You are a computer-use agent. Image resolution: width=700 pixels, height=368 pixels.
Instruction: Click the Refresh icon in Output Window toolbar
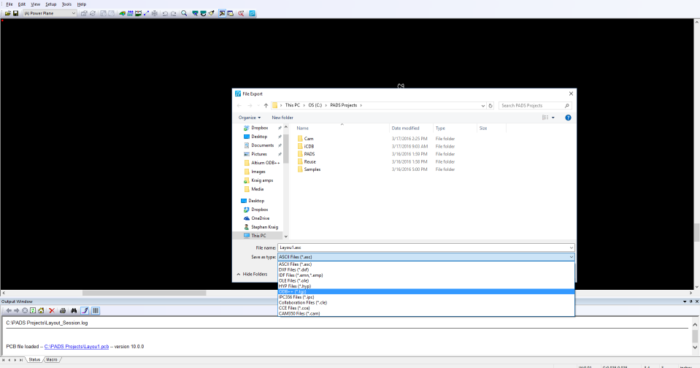pyautogui.click(x=33, y=310)
